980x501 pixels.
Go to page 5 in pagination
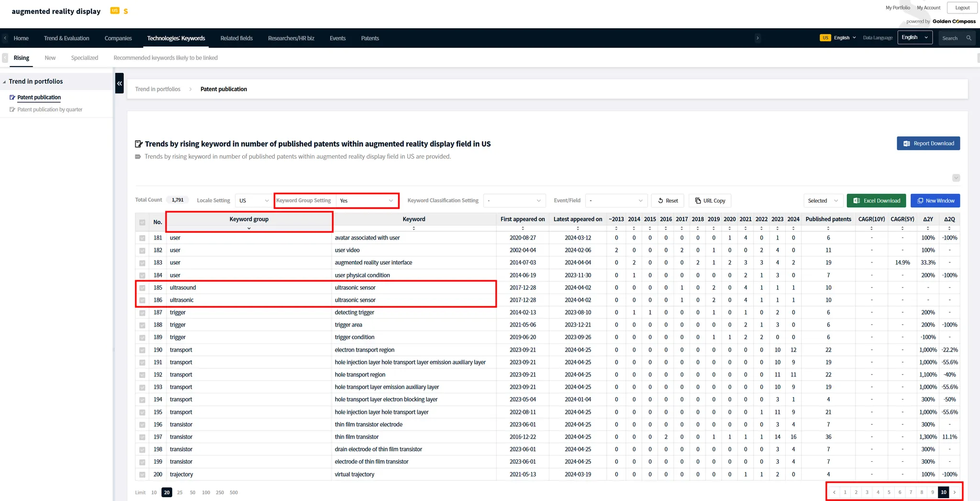point(889,492)
